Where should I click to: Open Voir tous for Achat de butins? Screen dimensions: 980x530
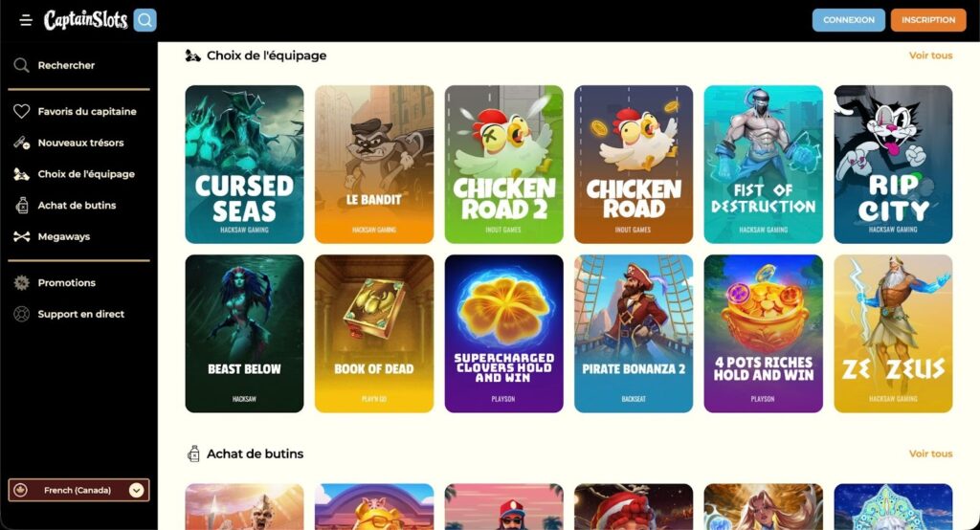click(930, 453)
